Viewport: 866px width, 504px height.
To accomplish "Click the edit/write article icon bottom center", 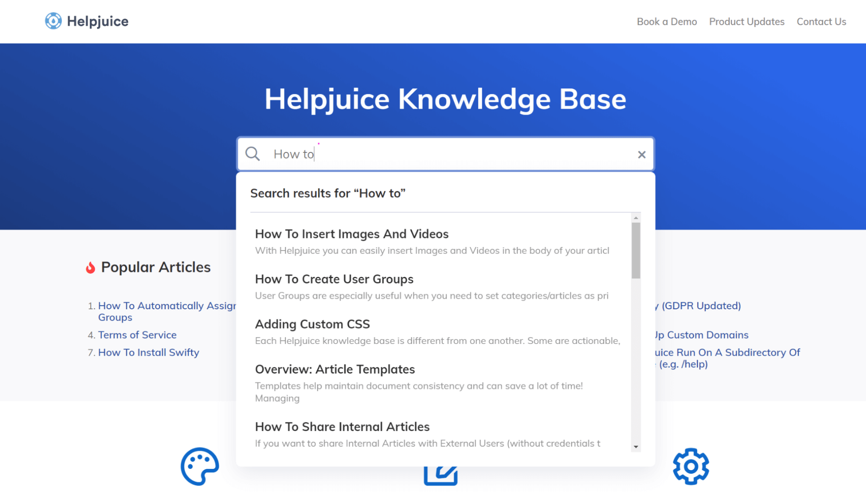I will coord(441,474).
